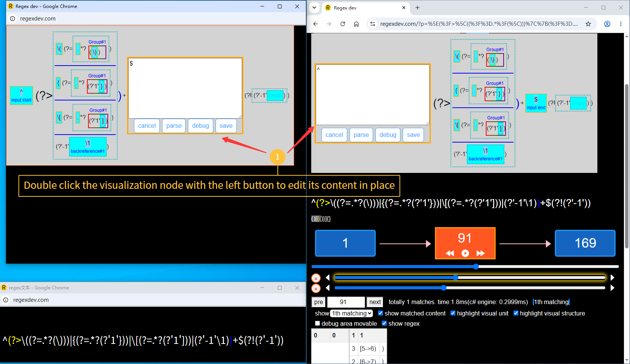630x364 pixels.
Task: Go back in the main Chrome window
Action: point(315,24)
